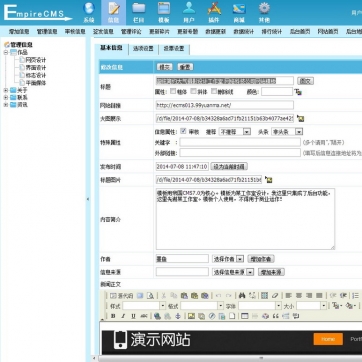Click the file picker icon beside 标题图片 field
The image size is (362, 362).
tap(269, 180)
